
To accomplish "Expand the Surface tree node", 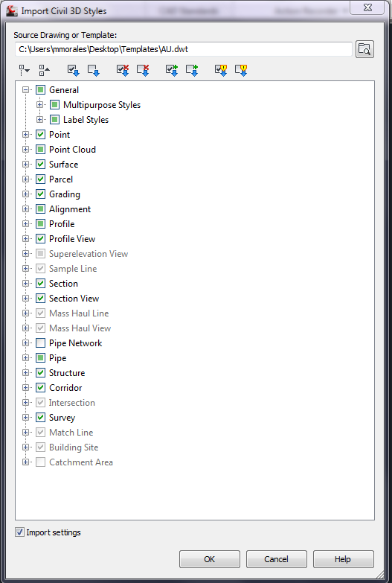I will (x=25, y=164).
